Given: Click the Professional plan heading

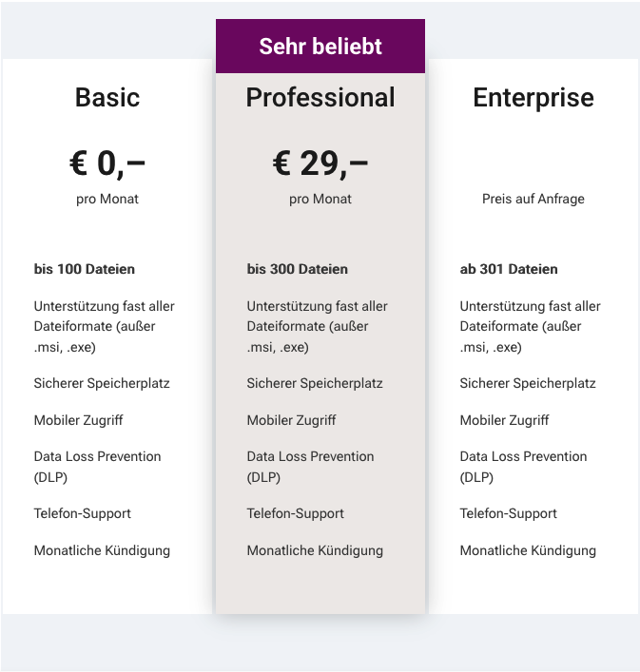Looking at the screenshot, I should click(320, 98).
